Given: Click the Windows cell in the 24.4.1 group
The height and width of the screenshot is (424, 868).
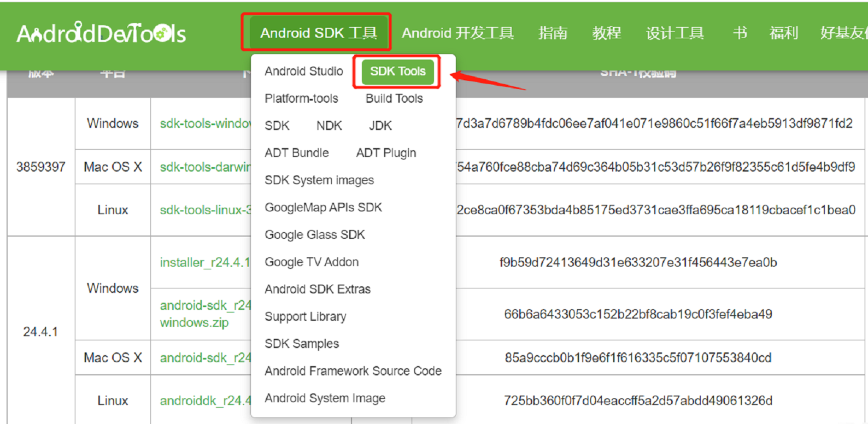Looking at the screenshot, I should point(113,288).
